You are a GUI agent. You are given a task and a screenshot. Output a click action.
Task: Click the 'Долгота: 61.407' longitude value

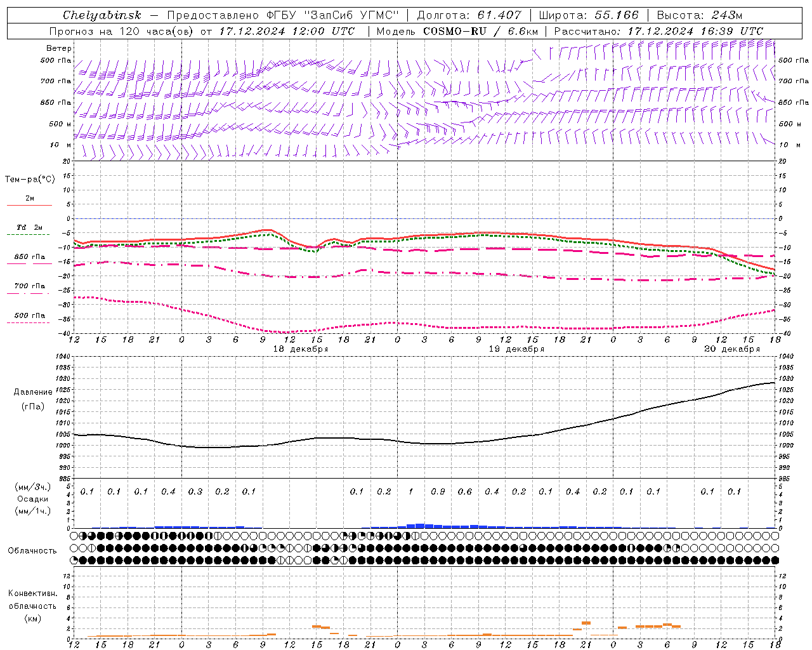tap(469, 15)
